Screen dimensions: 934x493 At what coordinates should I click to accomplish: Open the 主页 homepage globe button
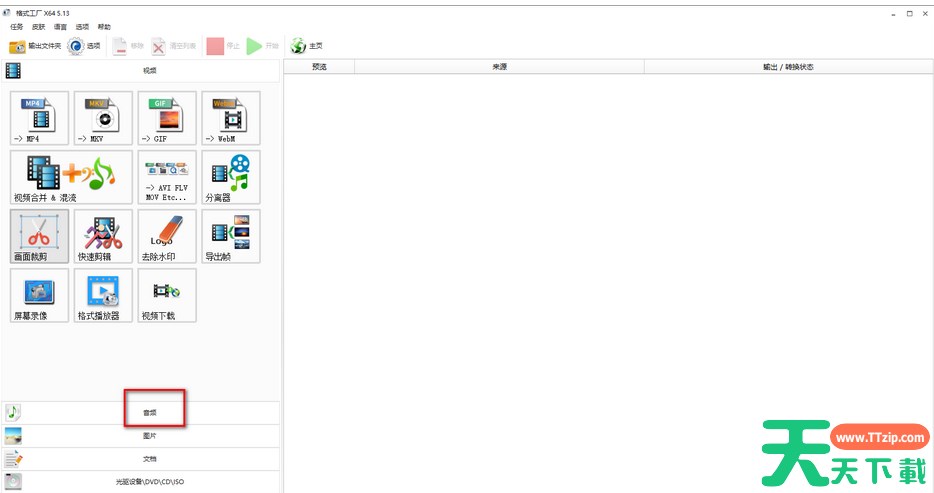[x=307, y=46]
